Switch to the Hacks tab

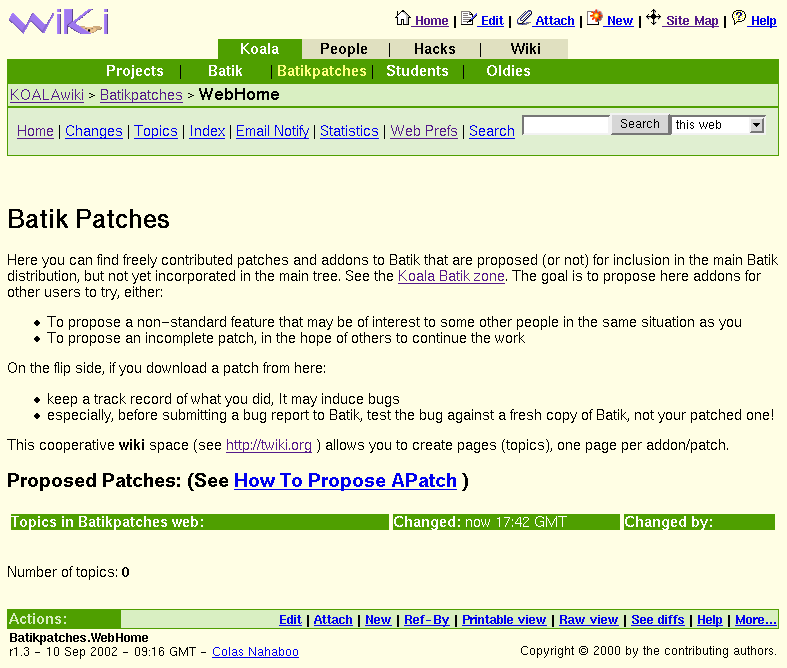pos(434,49)
